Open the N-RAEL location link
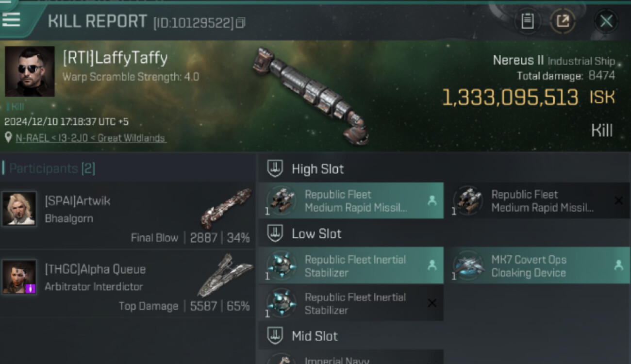The height and width of the screenshot is (364, 631). pos(90,138)
